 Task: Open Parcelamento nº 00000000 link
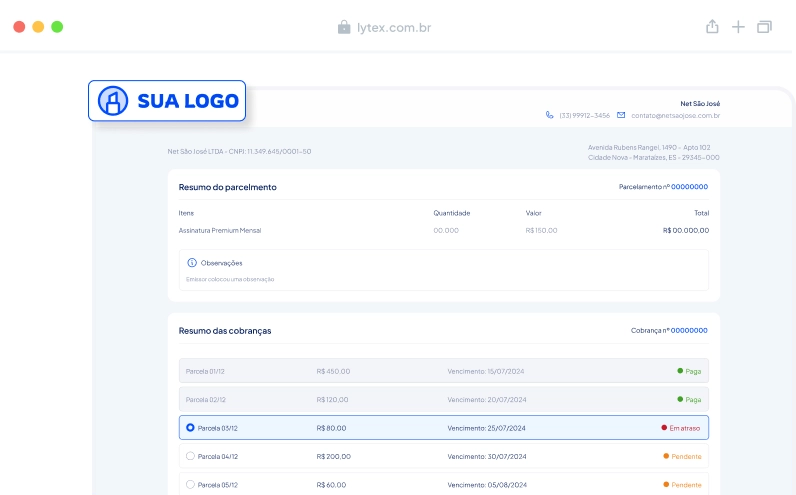[689, 187]
